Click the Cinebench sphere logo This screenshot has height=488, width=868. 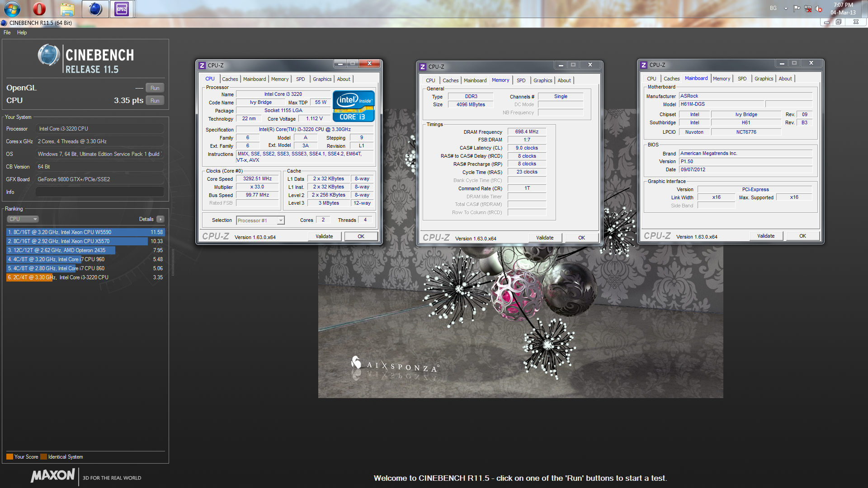[x=49, y=55]
